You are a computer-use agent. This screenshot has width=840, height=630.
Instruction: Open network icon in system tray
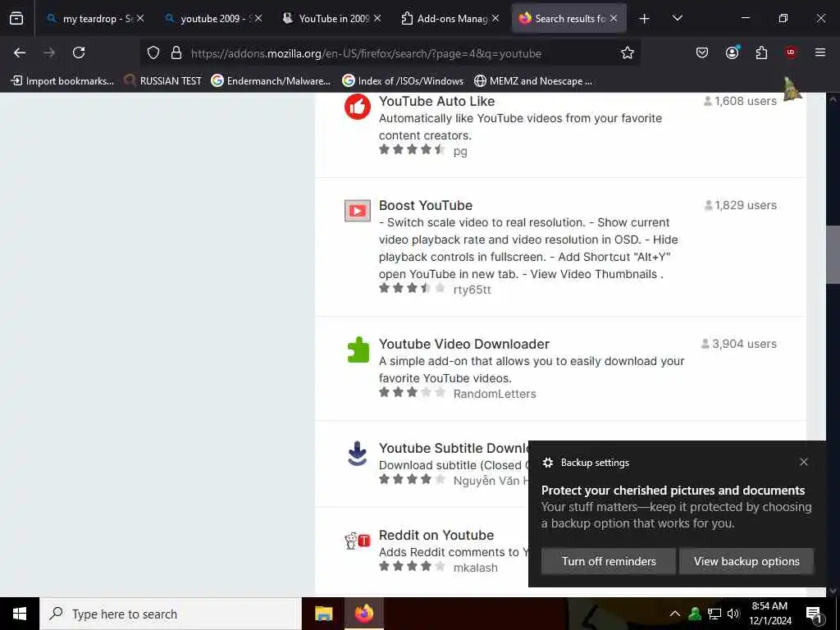pyautogui.click(x=714, y=614)
